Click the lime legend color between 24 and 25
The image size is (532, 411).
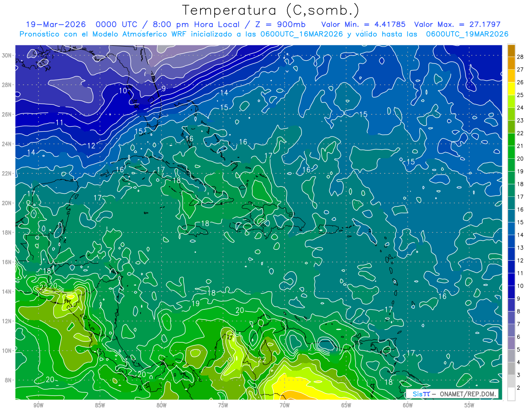(511, 102)
